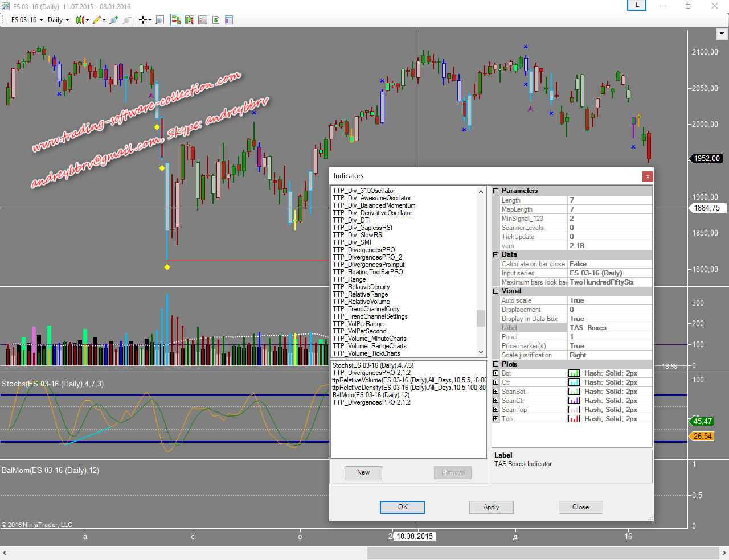Click the New indicator button
This screenshot has height=560, width=729.
363,472
